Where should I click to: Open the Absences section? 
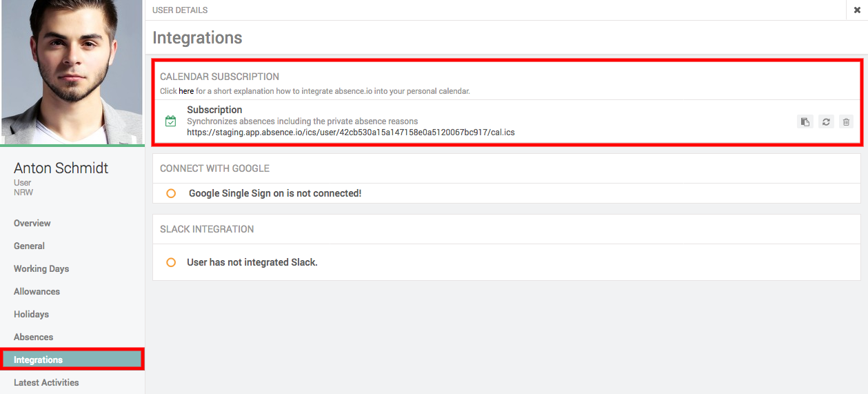tap(33, 337)
